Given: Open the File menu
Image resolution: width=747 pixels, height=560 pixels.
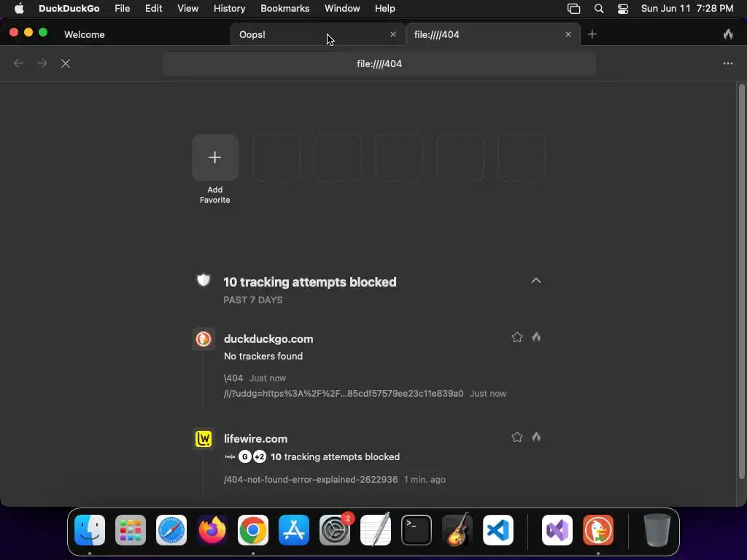Looking at the screenshot, I should coord(123,9).
